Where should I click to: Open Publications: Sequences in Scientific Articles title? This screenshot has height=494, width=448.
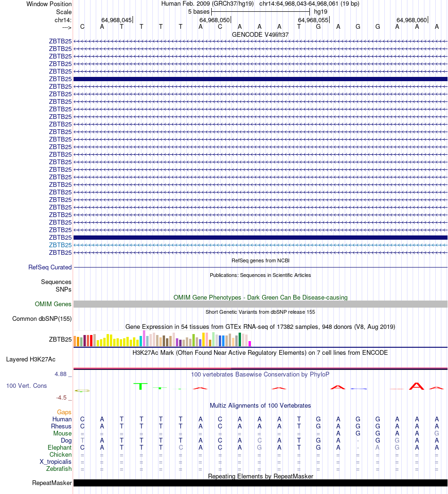point(260,275)
